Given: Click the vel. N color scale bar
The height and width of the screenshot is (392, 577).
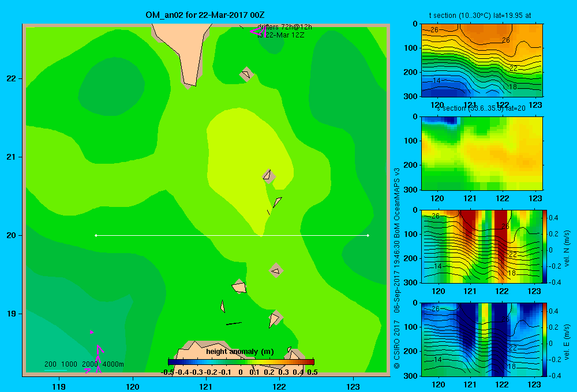Looking at the screenshot, I should point(545,246).
